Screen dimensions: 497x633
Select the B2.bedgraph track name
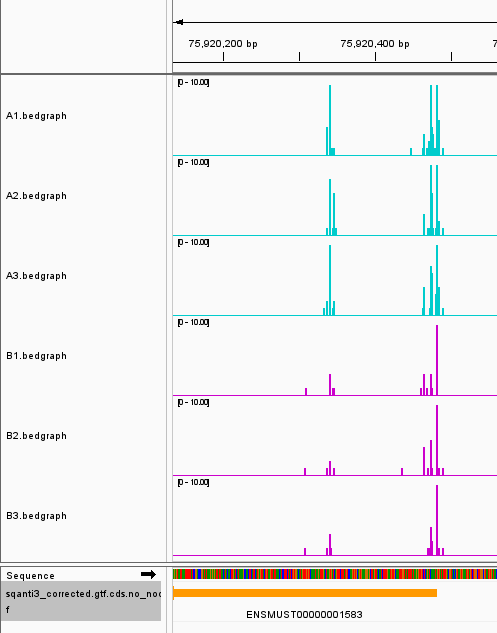coord(36,436)
